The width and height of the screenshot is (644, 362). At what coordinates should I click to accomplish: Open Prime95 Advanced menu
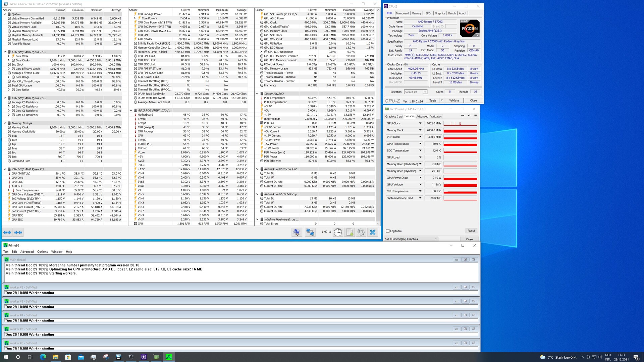click(27, 252)
